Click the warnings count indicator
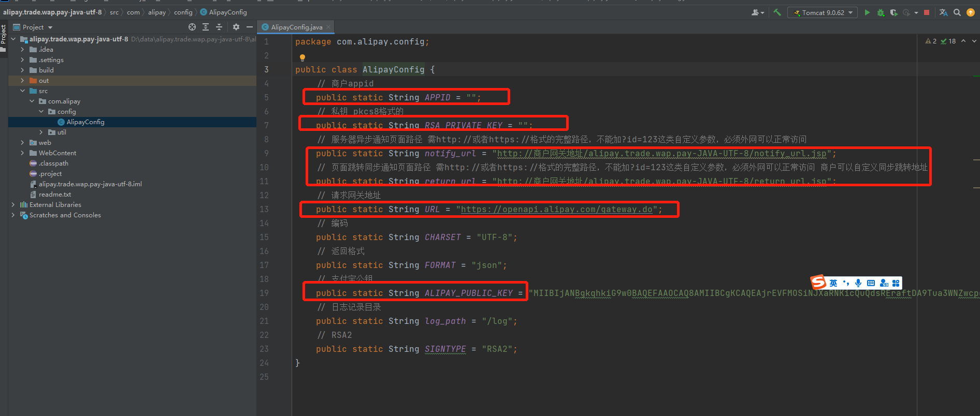Viewport: 980px width, 416px height. [931, 41]
